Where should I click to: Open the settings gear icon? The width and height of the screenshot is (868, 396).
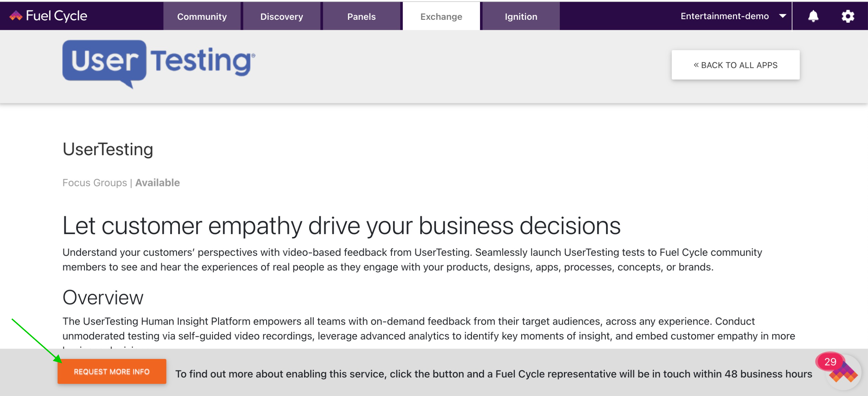tap(848, 16)
